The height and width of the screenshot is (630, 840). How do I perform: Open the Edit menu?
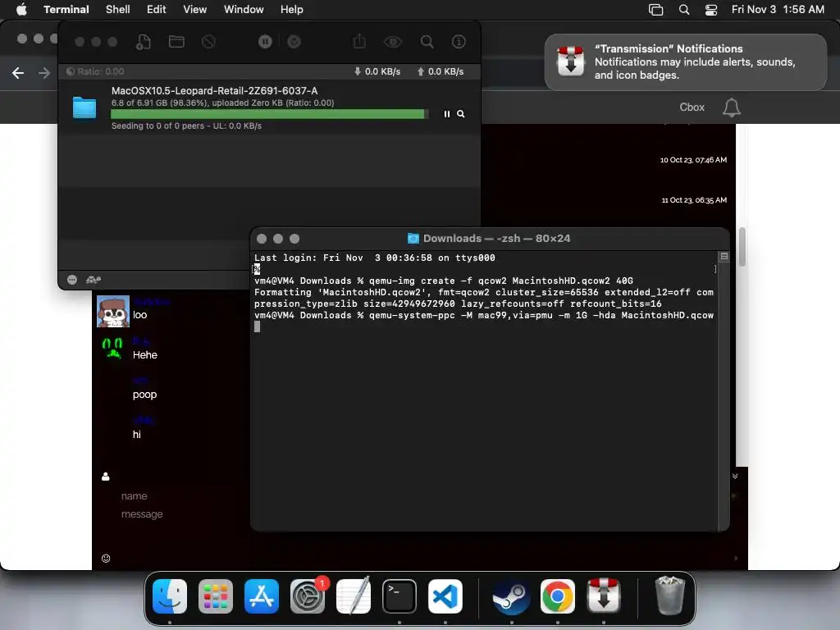[x=157, y=9]
